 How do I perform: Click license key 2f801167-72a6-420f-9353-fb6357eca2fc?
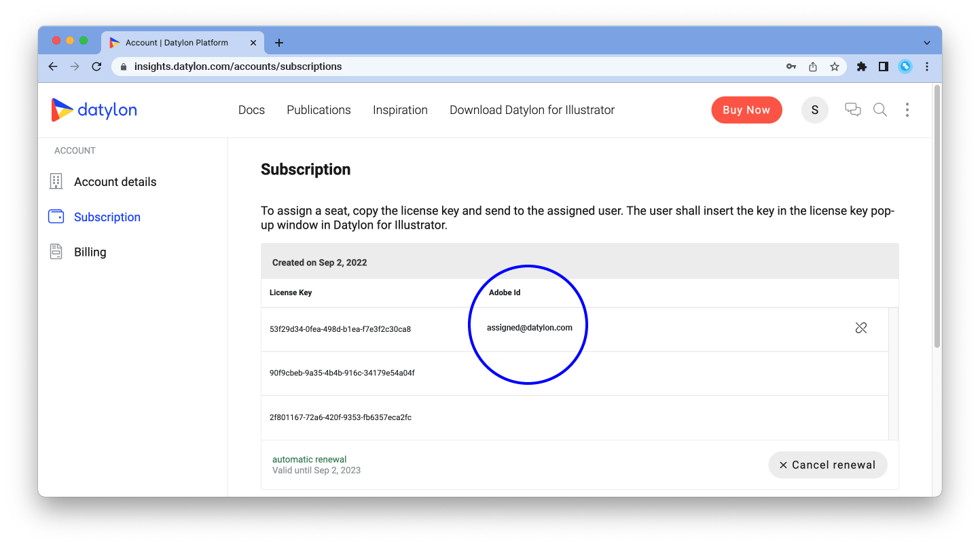click(x=340, y=417)
